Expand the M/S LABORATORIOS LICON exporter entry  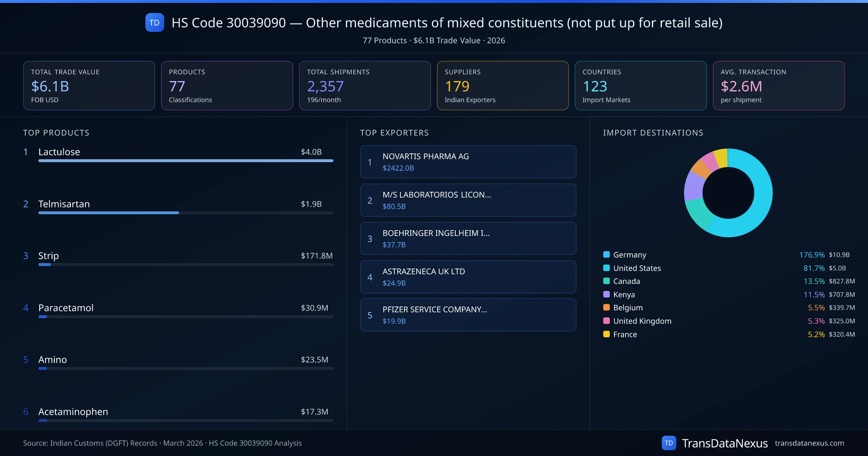click(468, 200)
